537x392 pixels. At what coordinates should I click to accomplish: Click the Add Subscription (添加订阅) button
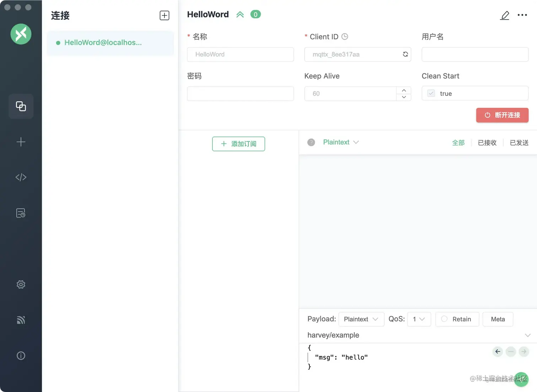pyautogui.click(x=239, y=144)
